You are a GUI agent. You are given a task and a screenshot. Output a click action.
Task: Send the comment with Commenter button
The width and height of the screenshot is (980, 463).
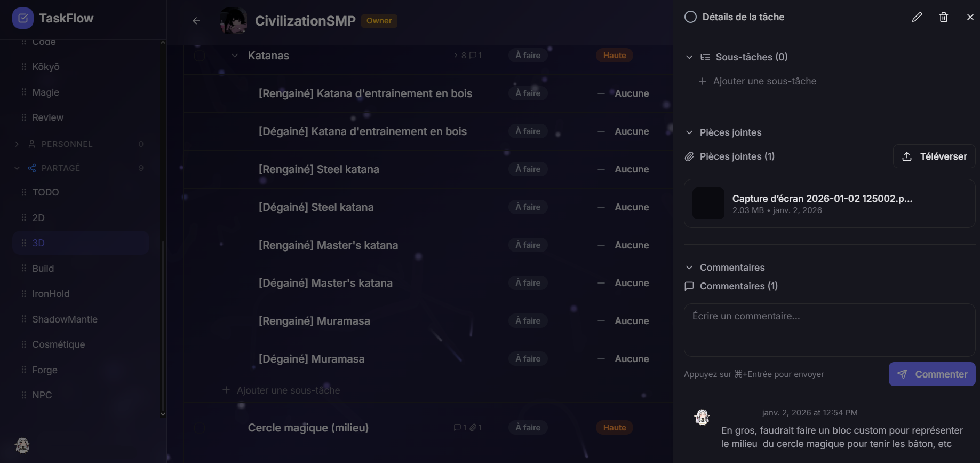[932, 374]
